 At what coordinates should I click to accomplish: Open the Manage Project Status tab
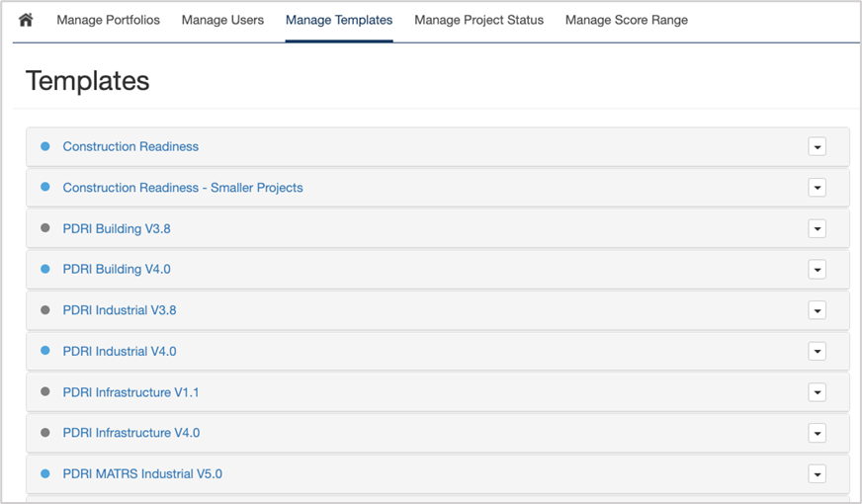(x=478, y=20)
